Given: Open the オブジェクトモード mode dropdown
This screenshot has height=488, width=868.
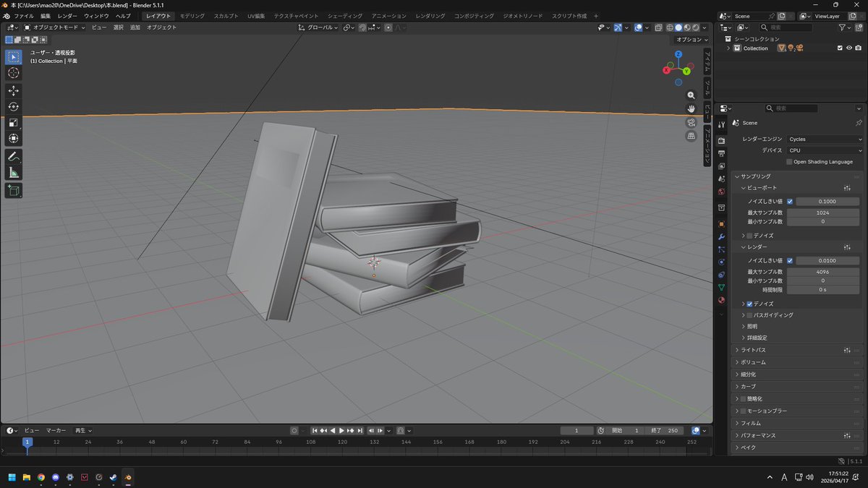Looking at the screenshot, I should (55, 27).
